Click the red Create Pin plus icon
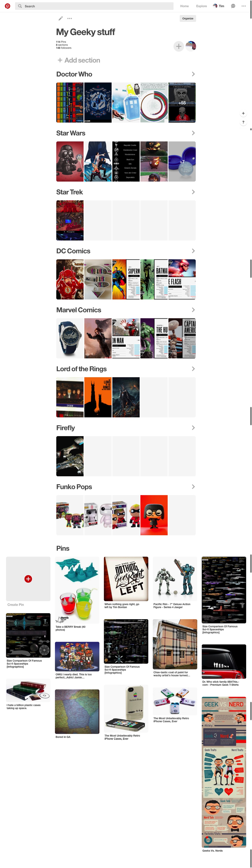Screen dimensions: 252x868 28,579
